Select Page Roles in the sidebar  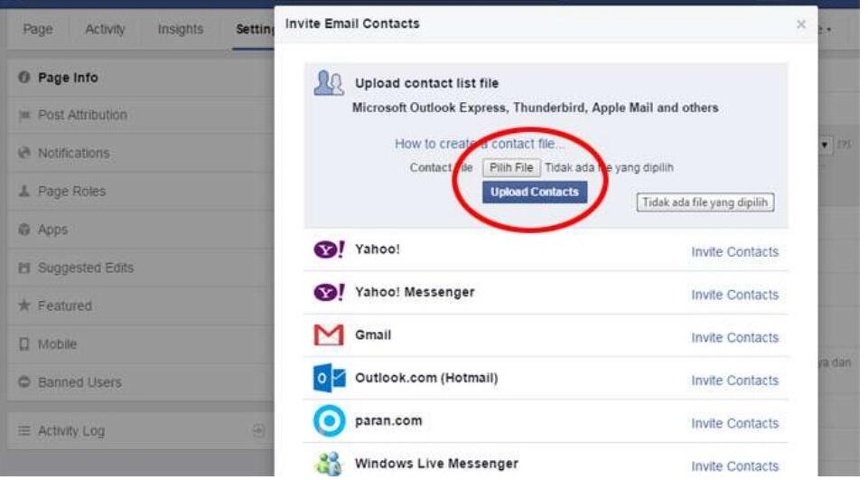141,192
